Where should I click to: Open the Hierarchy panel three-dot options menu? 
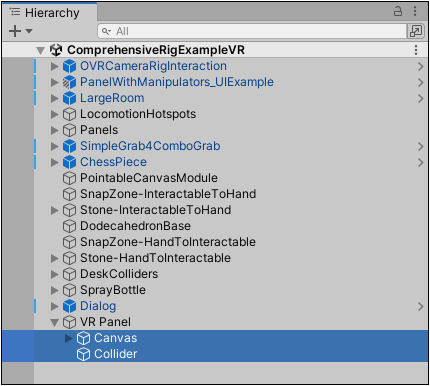click(x=415, y=11)
